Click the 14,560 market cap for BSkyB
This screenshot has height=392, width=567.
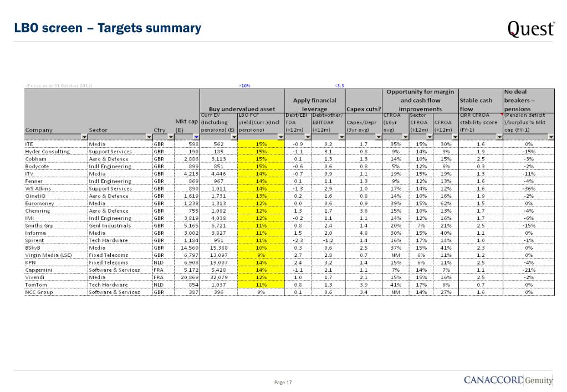187,248
